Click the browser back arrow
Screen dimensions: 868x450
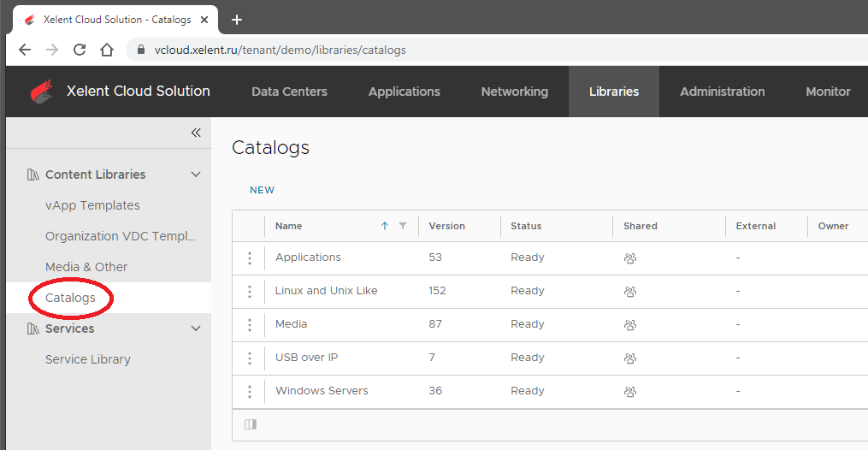[25, 50]
